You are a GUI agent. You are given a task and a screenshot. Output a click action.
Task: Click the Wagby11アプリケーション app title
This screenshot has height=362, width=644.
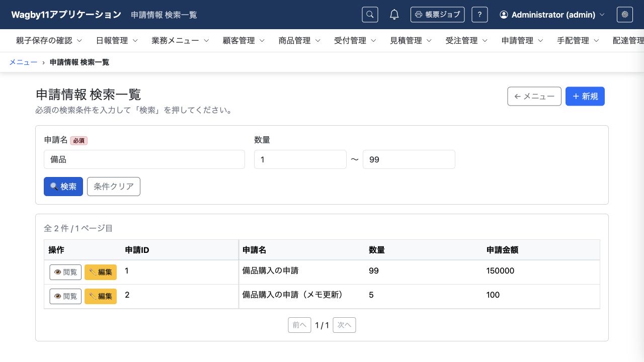pyautogui.click(x=66, y=15)
